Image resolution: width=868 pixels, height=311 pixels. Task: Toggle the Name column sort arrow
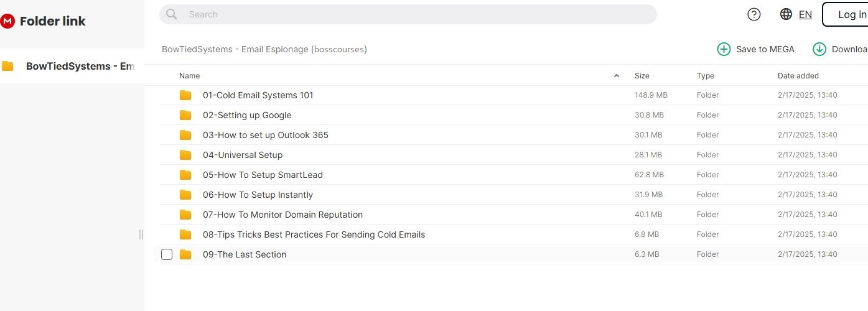(617, 76)
